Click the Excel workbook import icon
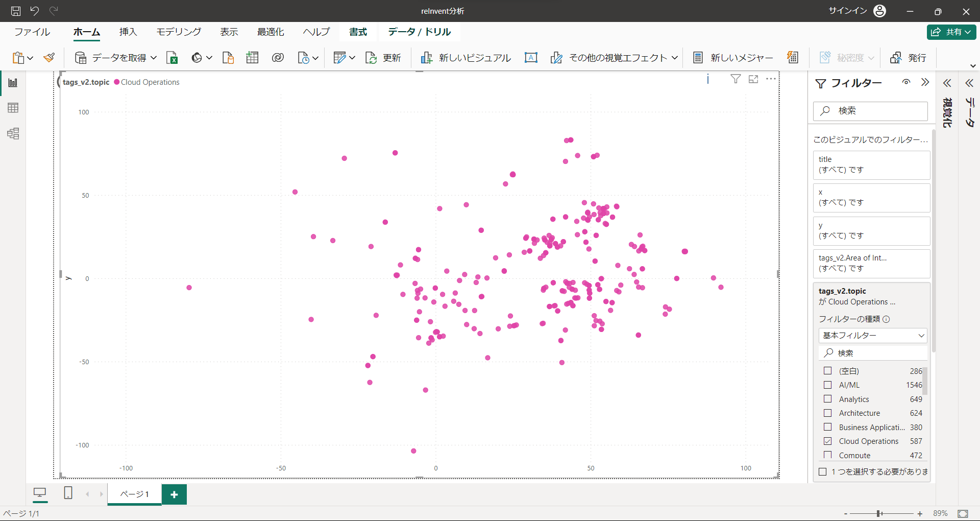The width and height of the screenshot is (980, 521). pos(173,58)
